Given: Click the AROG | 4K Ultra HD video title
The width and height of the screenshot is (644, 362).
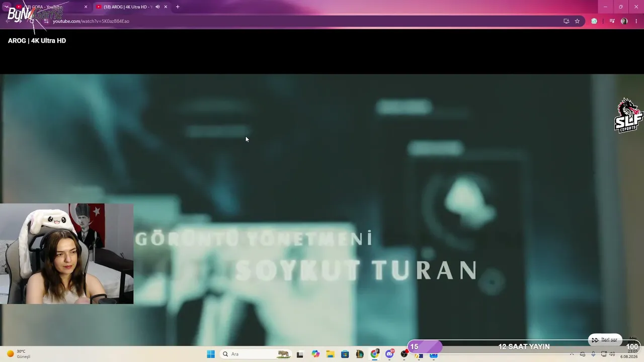Looking at the screenshot, I should click(37, 41).
